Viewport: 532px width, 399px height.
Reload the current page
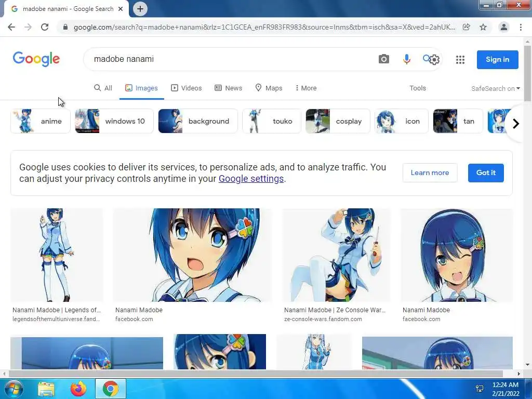(45, 27)
